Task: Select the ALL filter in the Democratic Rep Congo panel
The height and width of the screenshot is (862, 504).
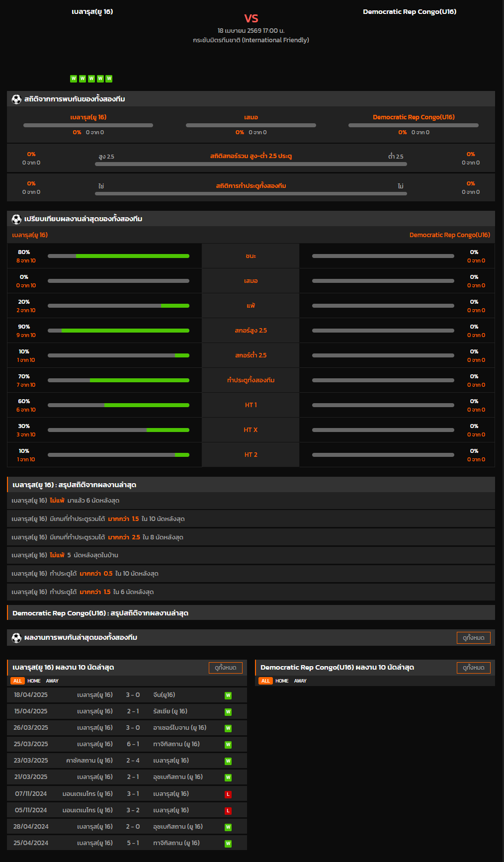Action: click(265, 681)
